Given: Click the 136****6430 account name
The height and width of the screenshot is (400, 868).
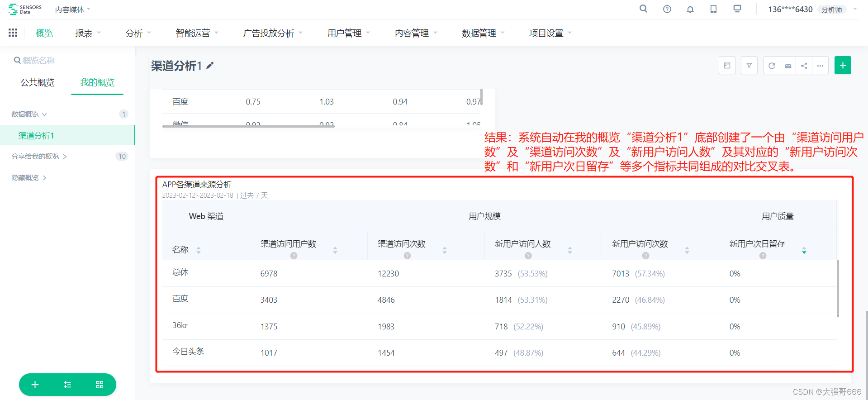Looking at the screenshot, I should pos(790,9).
